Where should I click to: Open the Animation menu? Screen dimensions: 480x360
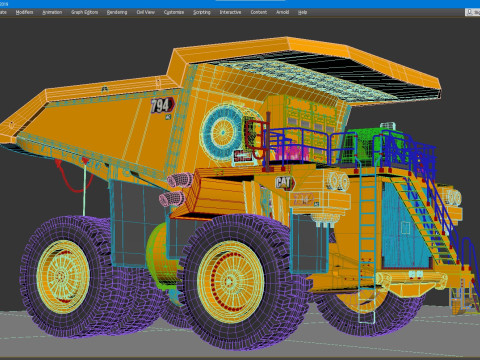click(x=52, y=12)
